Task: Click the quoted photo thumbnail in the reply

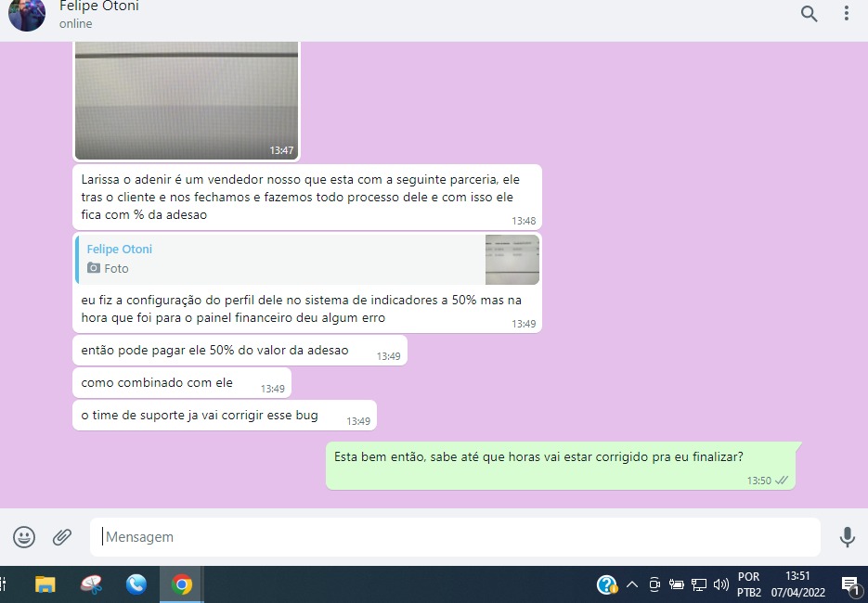Action: point(512,259)
